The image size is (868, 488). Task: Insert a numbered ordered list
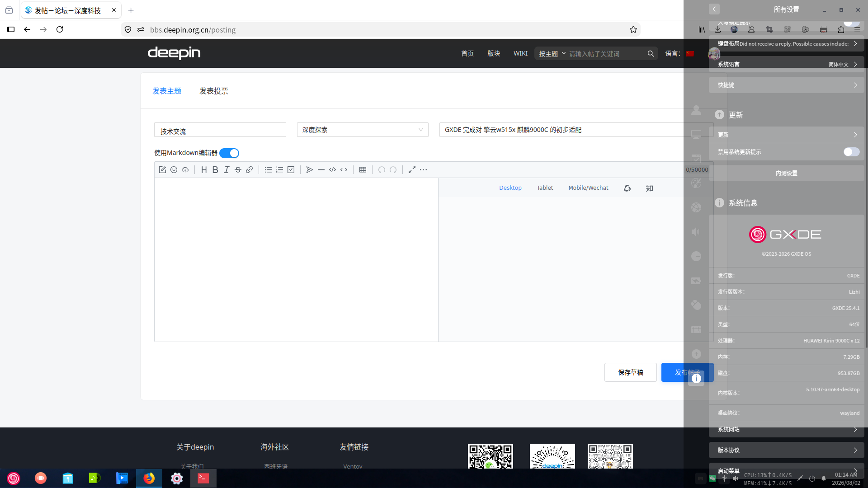click(x=279, y=170)
